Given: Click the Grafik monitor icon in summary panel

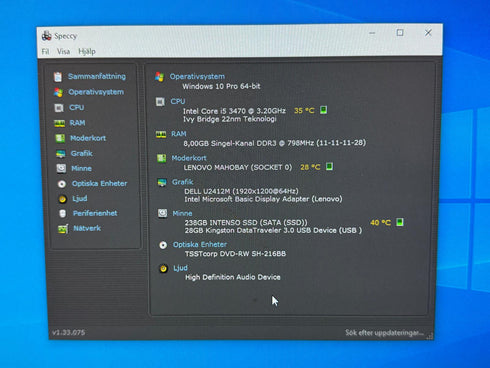Looking at the screenshot, I should coord(162,182).
